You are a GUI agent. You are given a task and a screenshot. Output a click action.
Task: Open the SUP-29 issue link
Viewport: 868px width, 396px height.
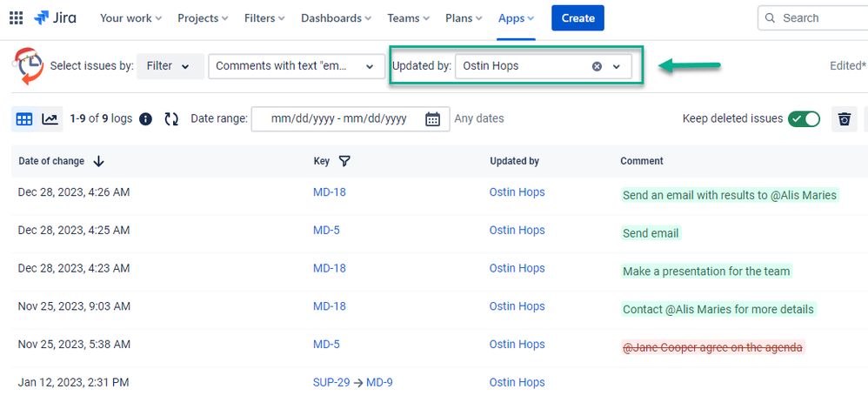tap(331, 382)
